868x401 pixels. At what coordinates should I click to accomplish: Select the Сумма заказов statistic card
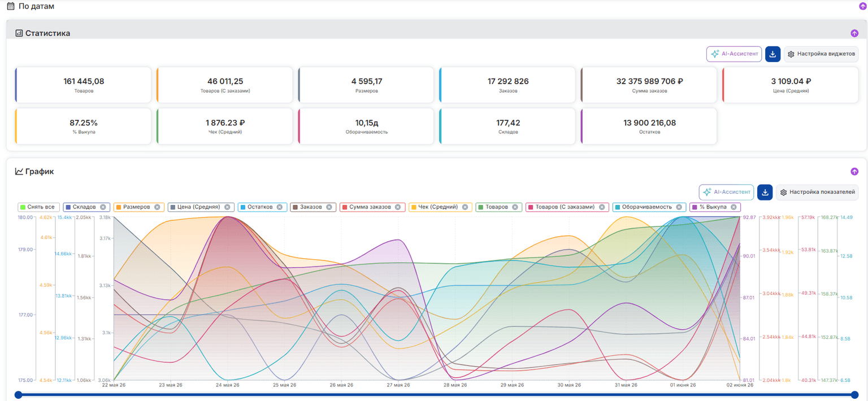point(649,85)
